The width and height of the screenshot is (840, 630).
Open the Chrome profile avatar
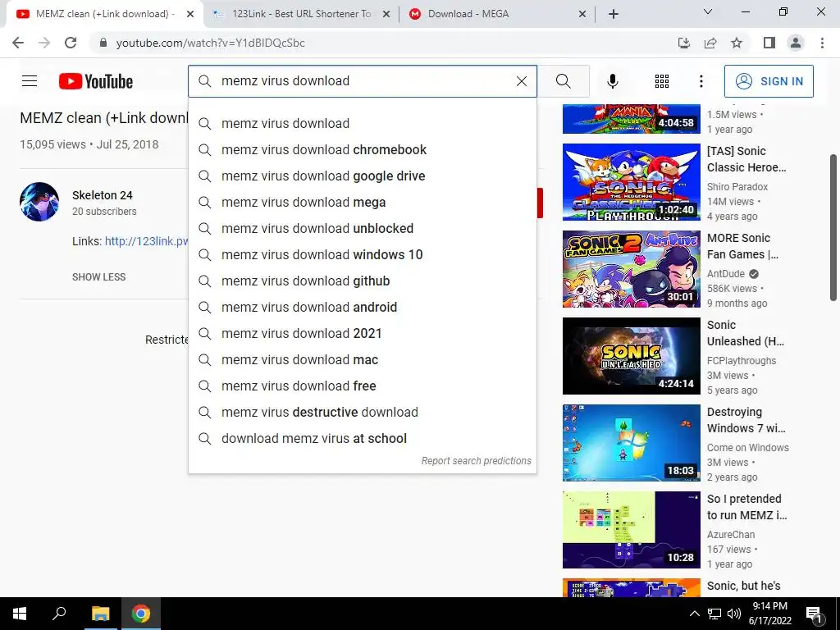796,43
